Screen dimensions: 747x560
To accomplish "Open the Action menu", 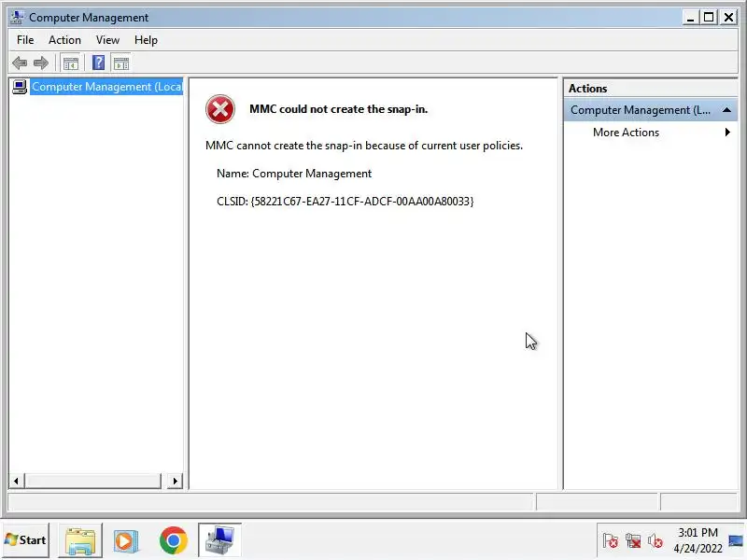I will point(64,40).
